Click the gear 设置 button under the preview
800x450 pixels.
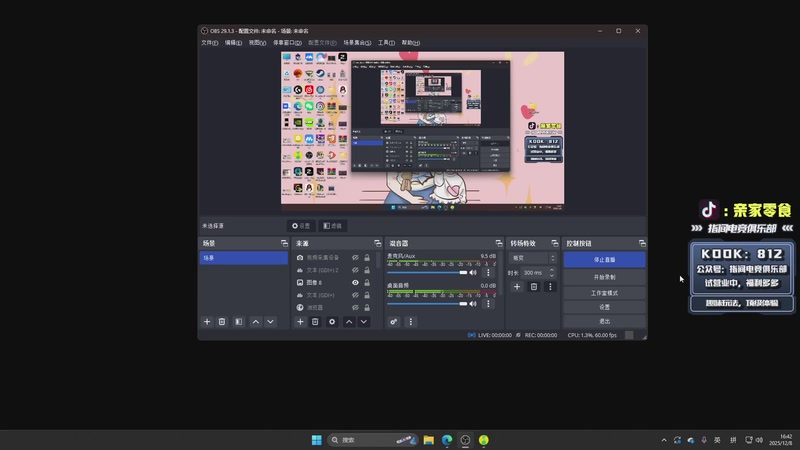[x=301, y=226]
